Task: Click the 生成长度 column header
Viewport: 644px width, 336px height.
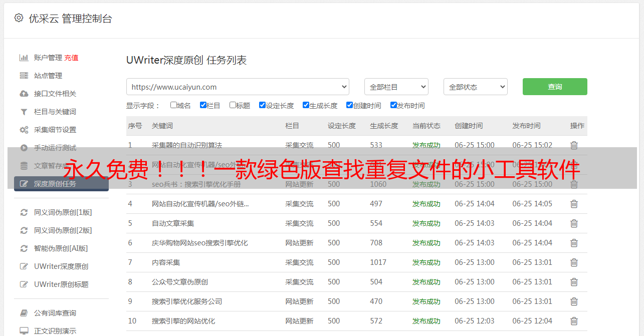Action: tap(384, 126)
